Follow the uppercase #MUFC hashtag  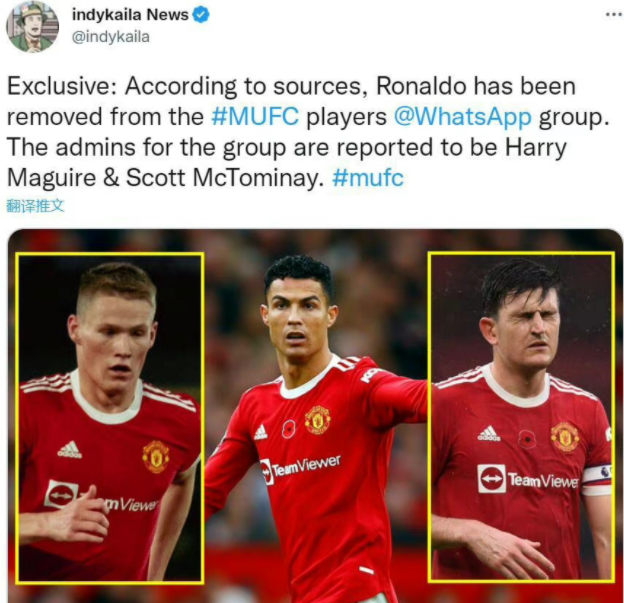tap(255, 117)
